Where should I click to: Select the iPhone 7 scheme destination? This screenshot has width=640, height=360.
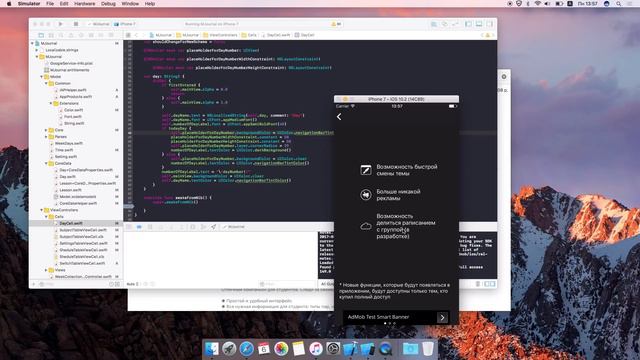tap(125, 24)
